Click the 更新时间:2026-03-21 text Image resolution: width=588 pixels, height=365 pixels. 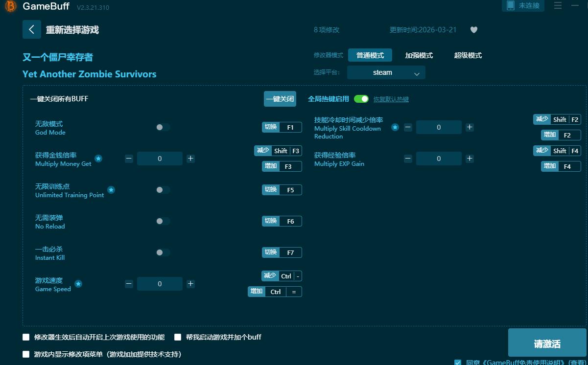click(x=423, y=30)
